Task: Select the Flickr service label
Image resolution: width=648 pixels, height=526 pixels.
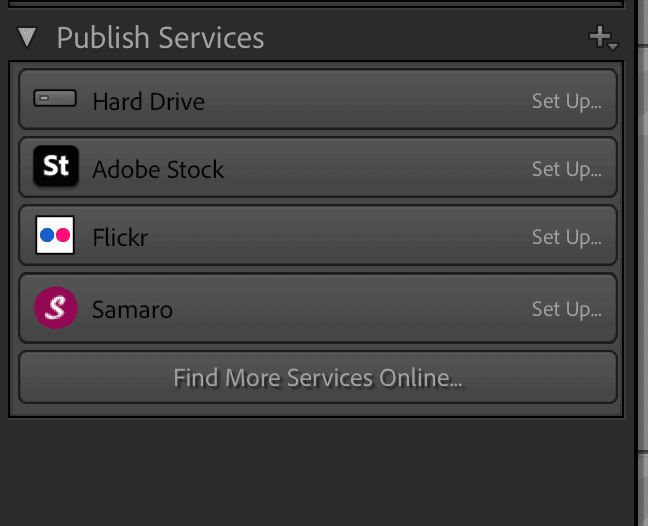Action: pos(120,238)
